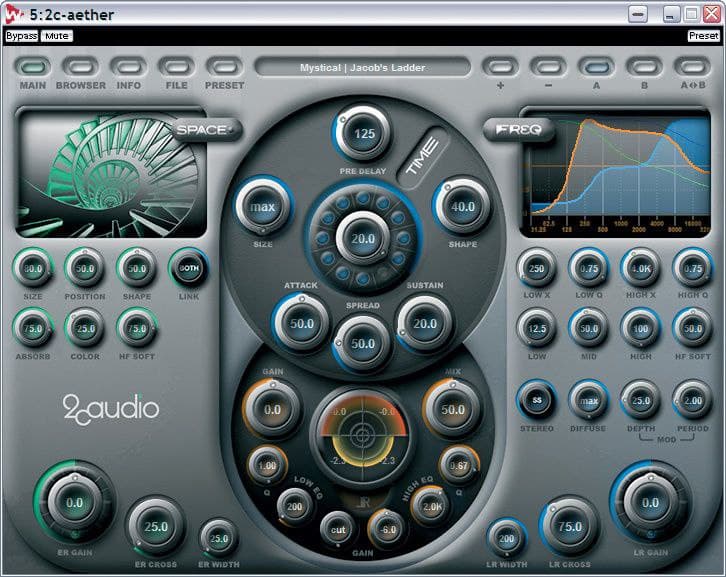Toggle the host Bypass button
Viewport: 726px width, 577px height.
[21, 36]
